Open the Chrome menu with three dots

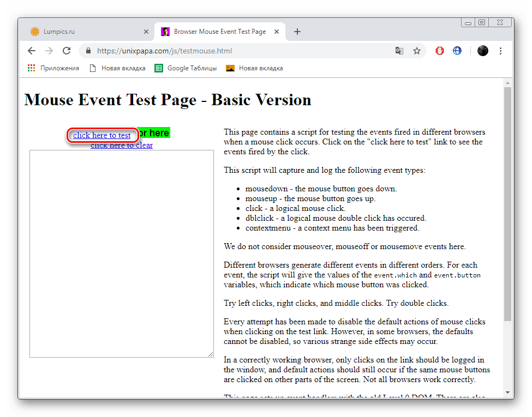tap(500, 50)
